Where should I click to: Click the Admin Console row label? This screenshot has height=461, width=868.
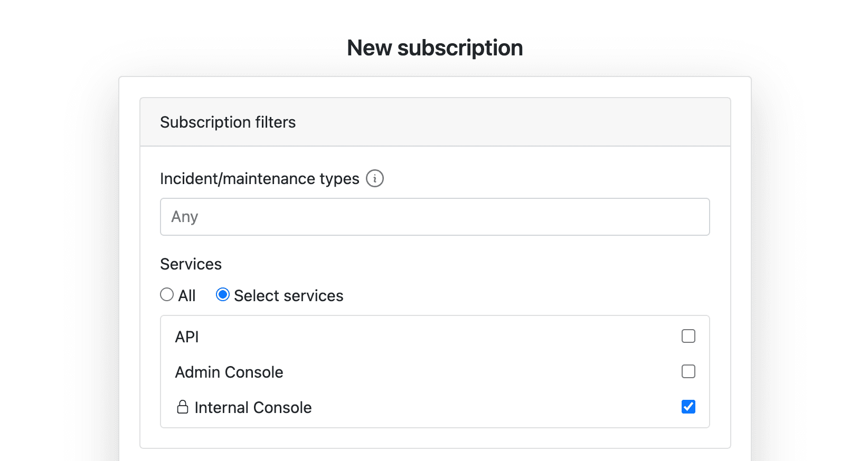coord(229,372)
